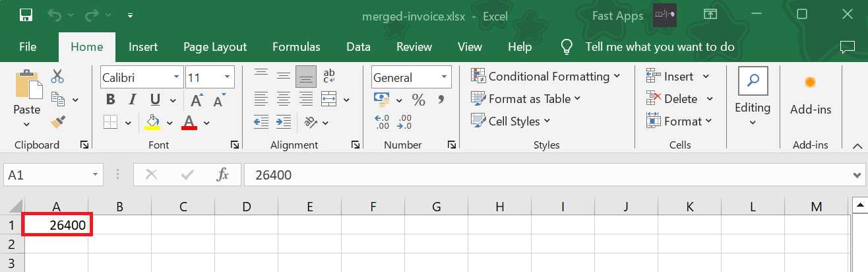Image resolution: width=868 pixels, height=272 pixels.
Task: Open the Font settings dialog launcher
Action: click(235, 145)
